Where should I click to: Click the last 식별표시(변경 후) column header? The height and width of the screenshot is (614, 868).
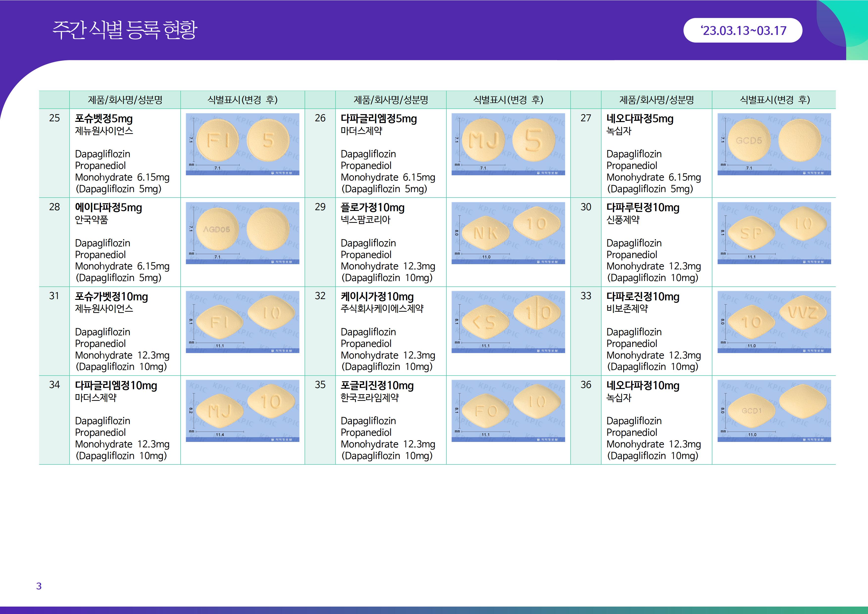point(774,100)
